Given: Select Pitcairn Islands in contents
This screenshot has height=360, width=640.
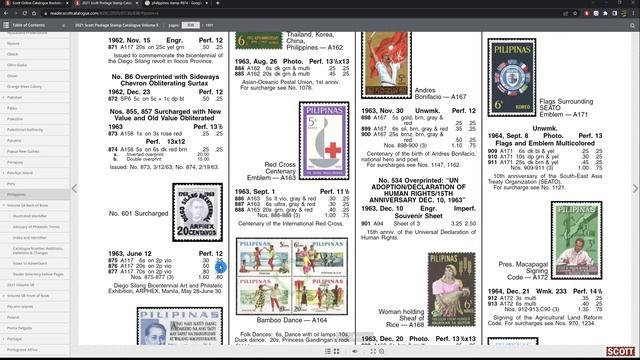Looking at the screenshot, I should (20, 307).
